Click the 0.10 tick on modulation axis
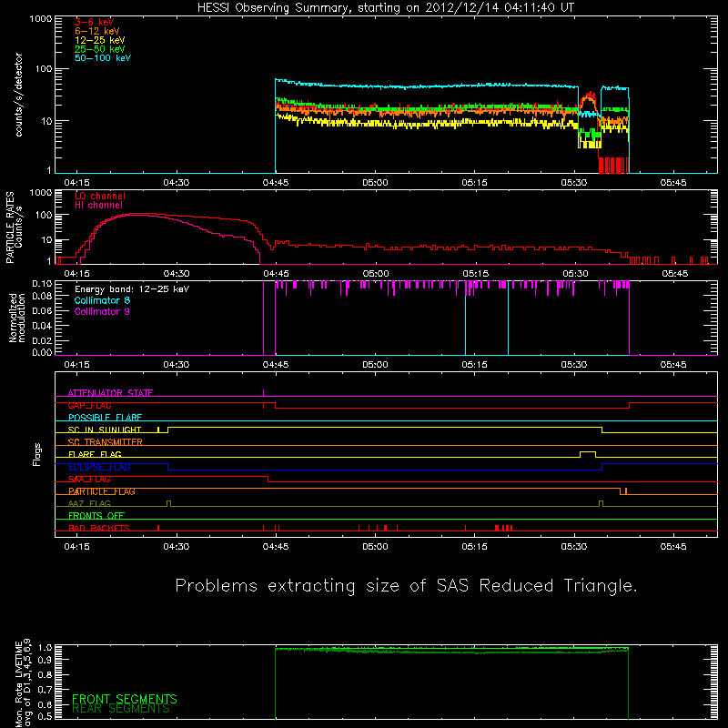The width and height of the screenshot is (728, 728). 42,284
